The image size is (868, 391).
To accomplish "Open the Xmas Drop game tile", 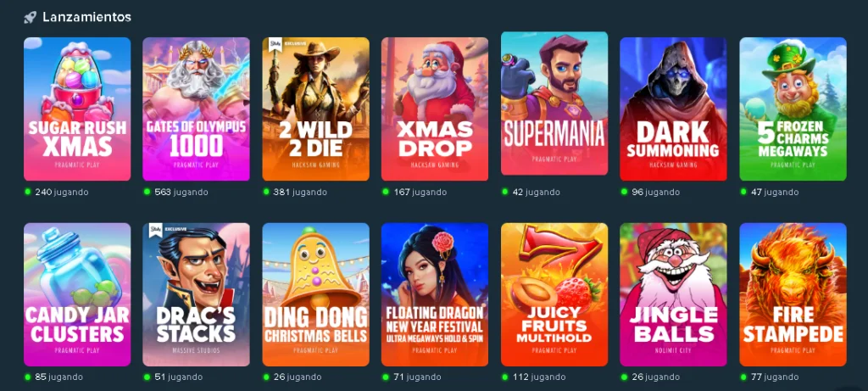I will tap(435, 109).
